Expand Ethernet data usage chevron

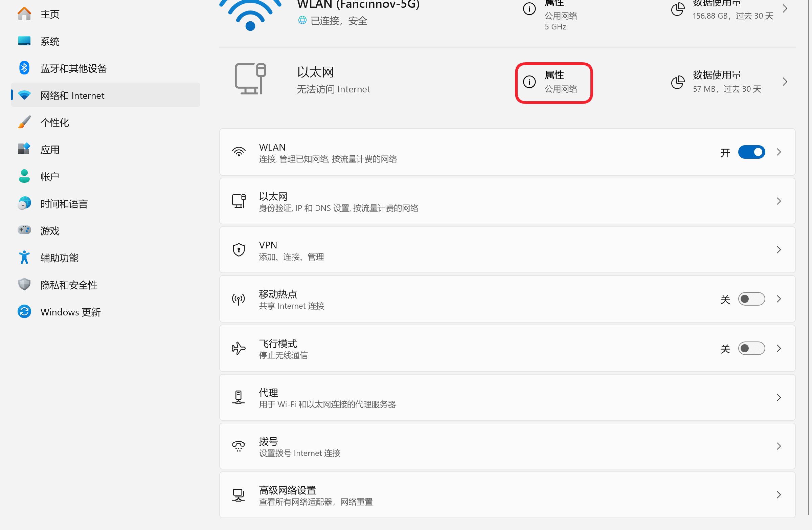[785, 82]
